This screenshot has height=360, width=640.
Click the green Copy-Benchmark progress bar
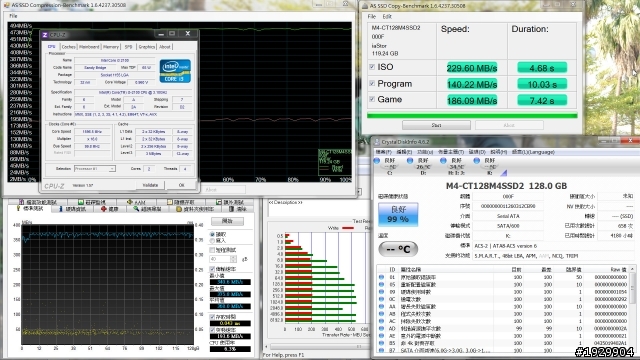click(472, 116)
